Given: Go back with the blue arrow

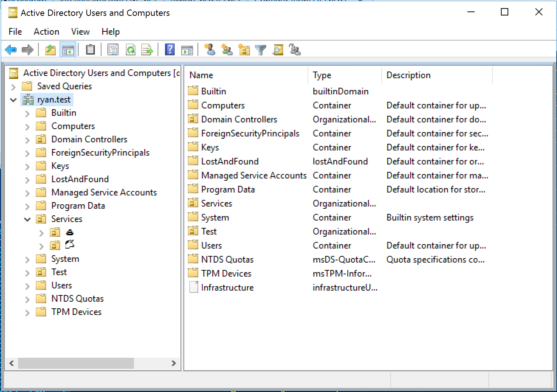Looking at the screenshot, I should click(11, 49).
